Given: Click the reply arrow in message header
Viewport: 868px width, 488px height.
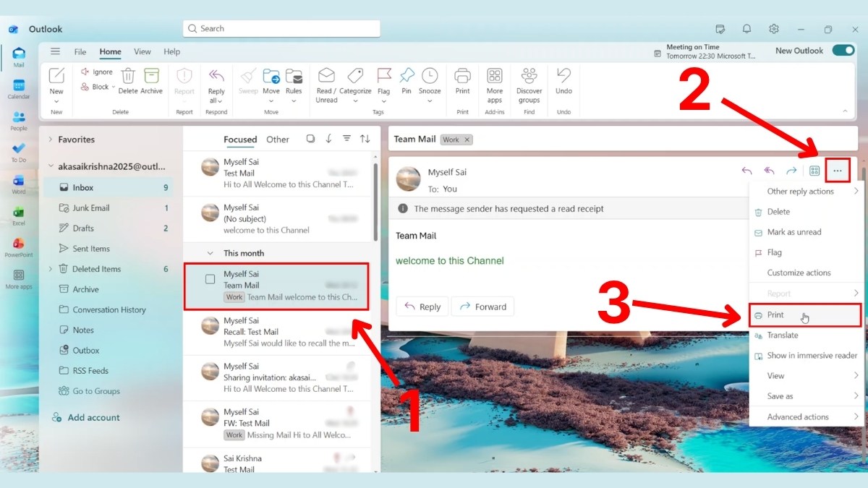Looking at the screenshot, I should [x=746, y=171].
